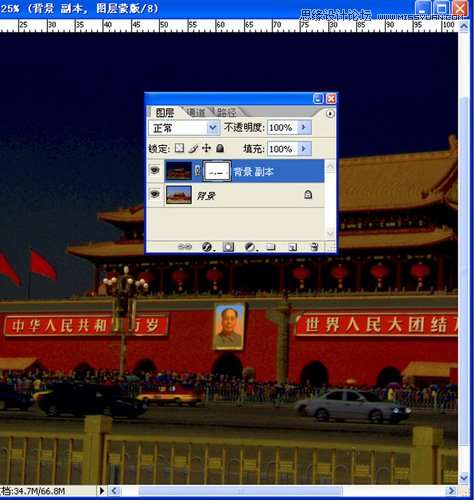Click the Add layer mask button
The width and height of the screenshot is (474, 500).
tap(228, 247)
